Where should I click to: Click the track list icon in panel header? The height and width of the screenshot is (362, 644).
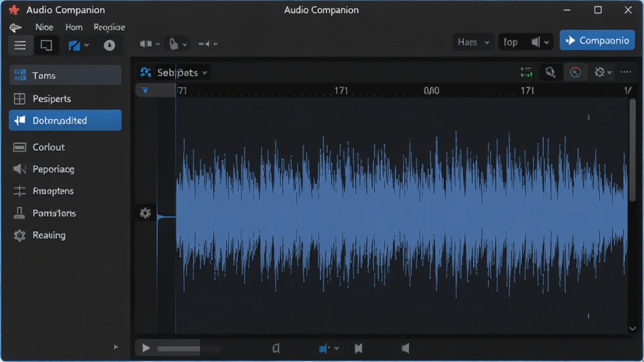pos(526,72)
